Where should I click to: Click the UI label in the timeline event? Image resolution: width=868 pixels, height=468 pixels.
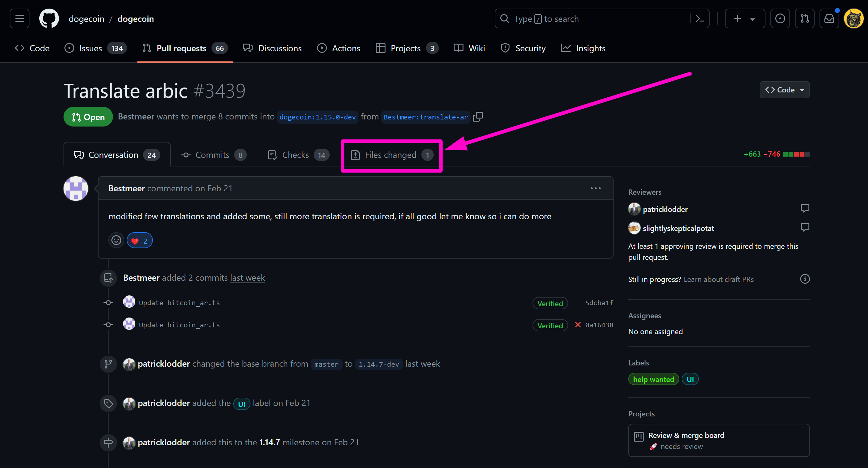pos(242,404)
